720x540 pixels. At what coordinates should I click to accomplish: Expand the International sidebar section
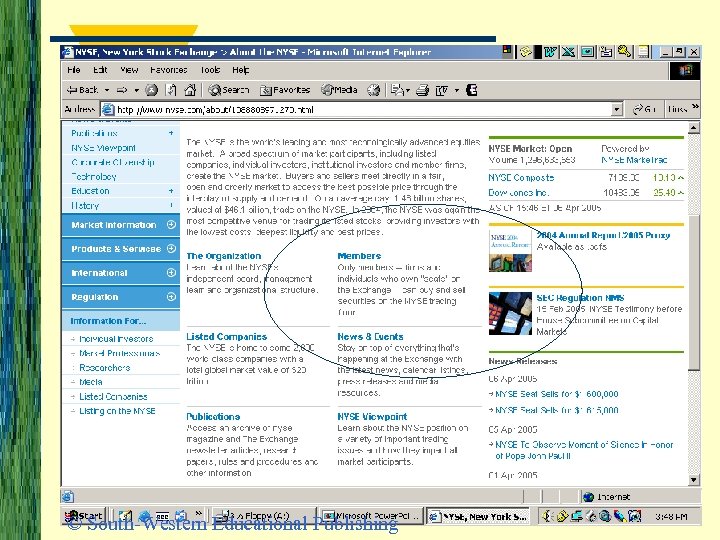(171, 273)
